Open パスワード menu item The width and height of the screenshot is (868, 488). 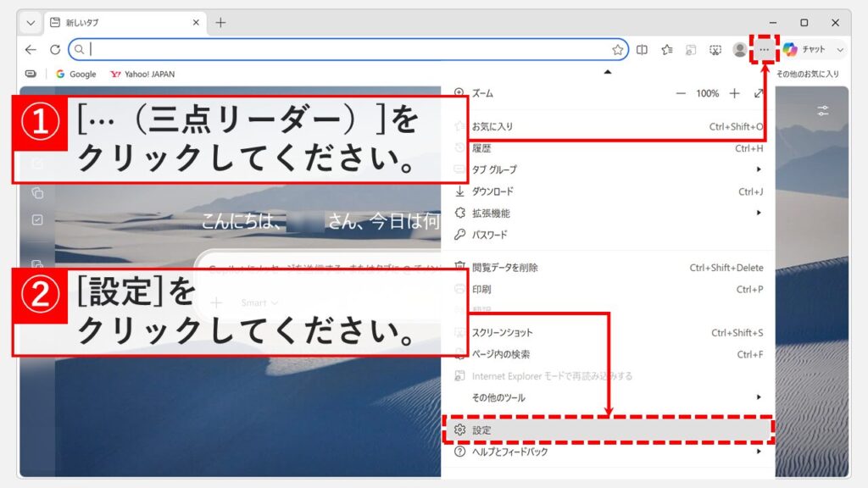point(609,235)
